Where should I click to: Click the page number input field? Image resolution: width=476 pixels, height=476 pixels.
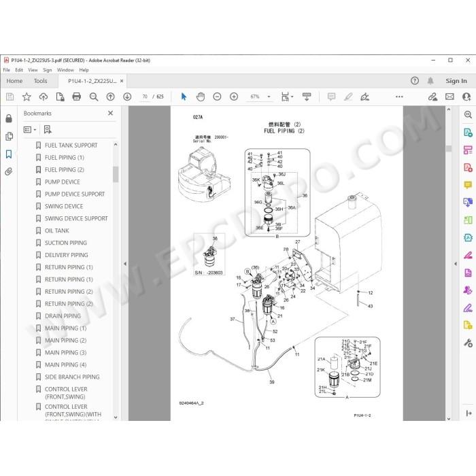(x=145, y=97)
